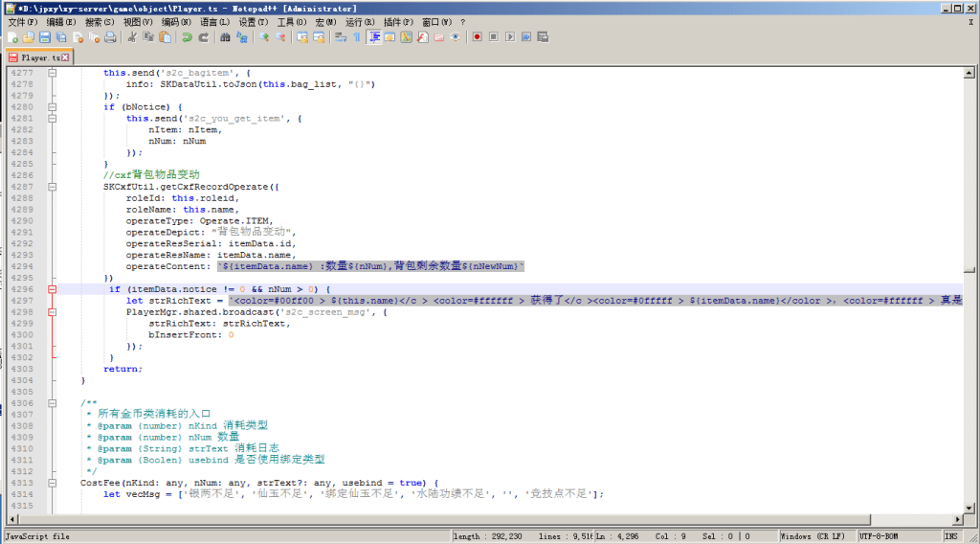Collapse red fold marker at line 4296
The height and width of the screenshot is (544, 980).
[x=53, y=289]
